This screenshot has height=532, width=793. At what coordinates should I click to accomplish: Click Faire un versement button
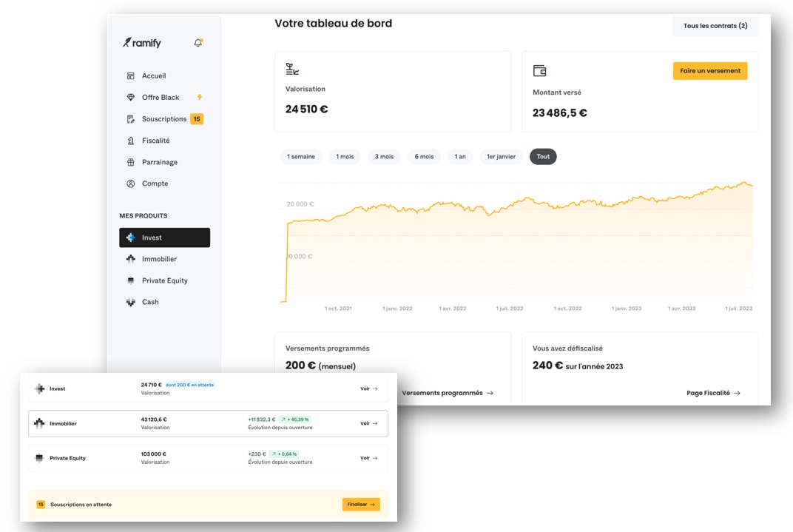point(710,71)
